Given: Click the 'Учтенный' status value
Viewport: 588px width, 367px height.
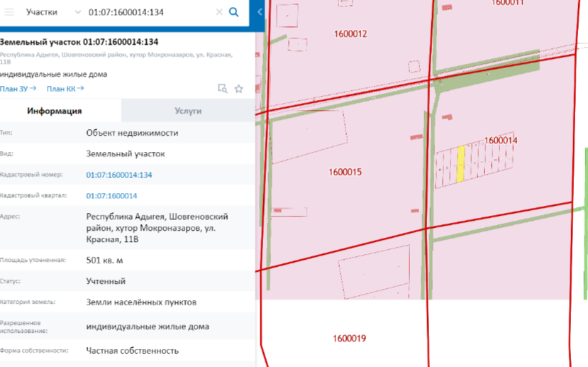Looking at the screenshot, I should [x=106, y=281].
